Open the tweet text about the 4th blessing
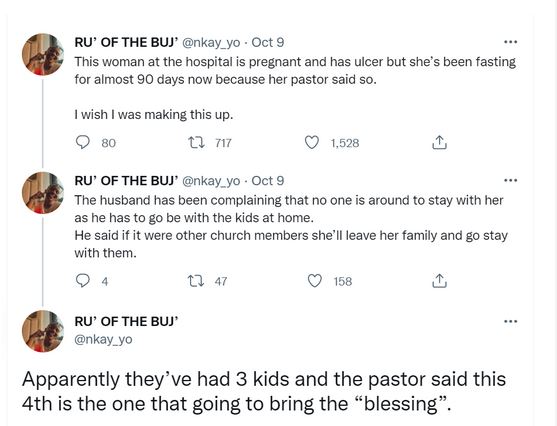The image size is (557, 426). pyautogui.click(x=264, y=391)
